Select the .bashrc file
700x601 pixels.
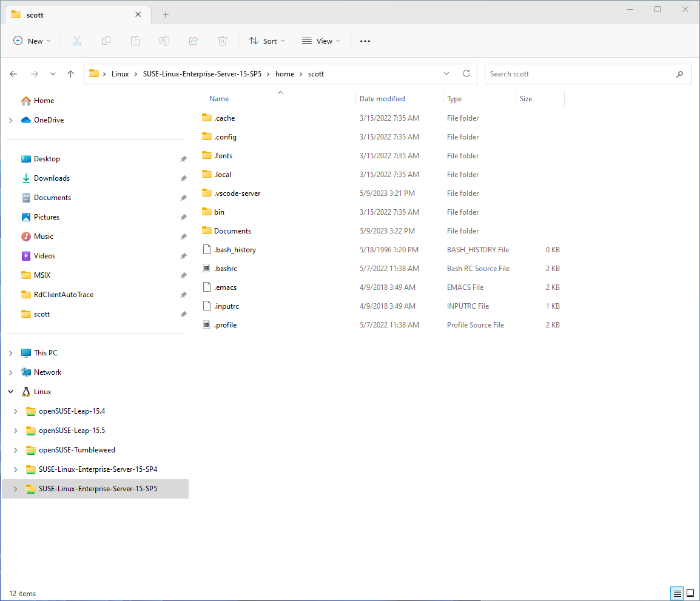(x=226, y=269)
